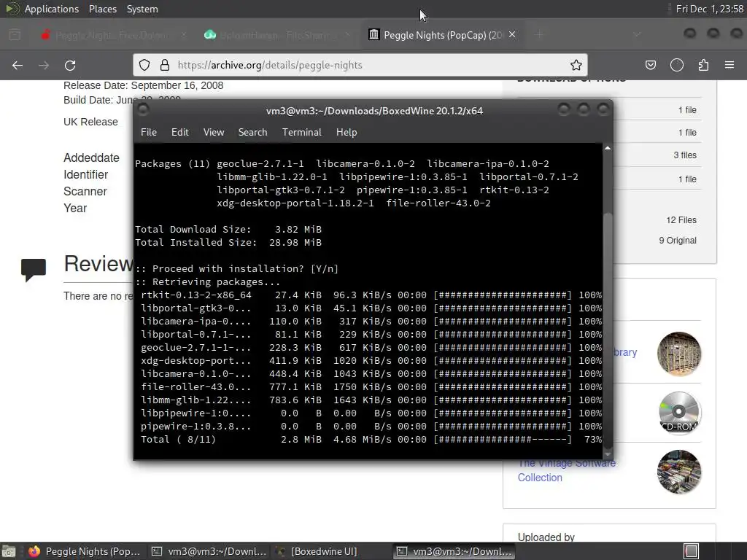Click the Uploaded by heading

pos(546,537)
